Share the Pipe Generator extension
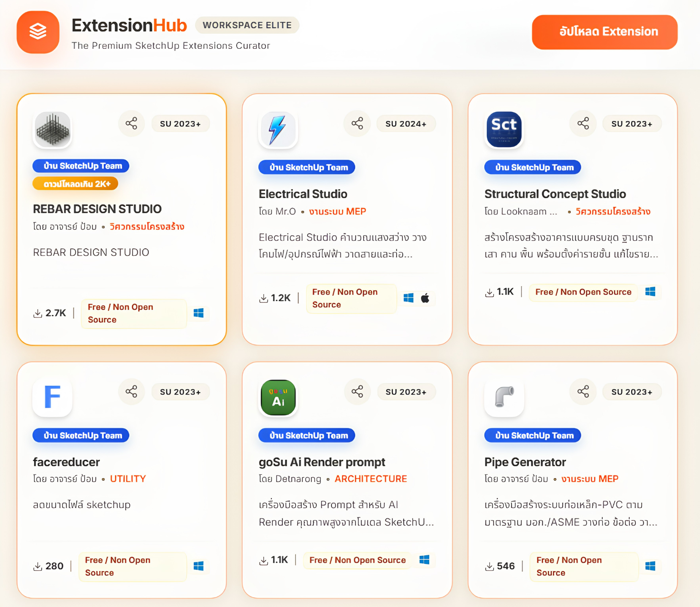 (x=583, y=392)
